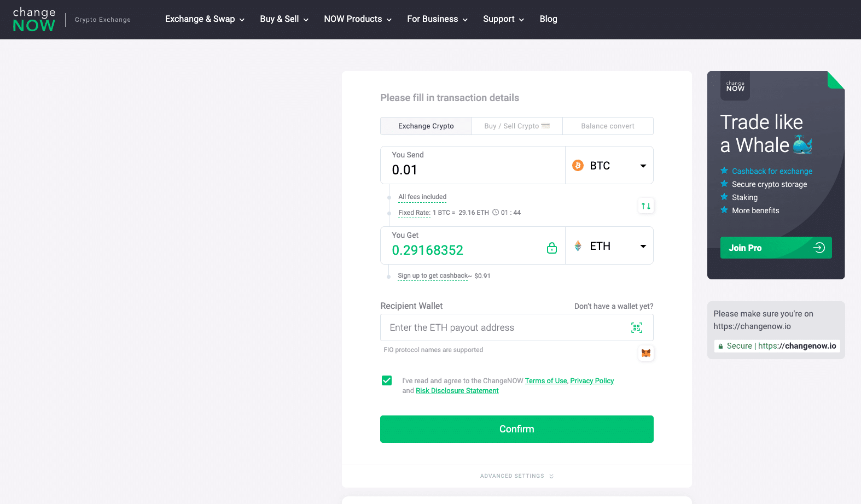Click the You Get amount field
Screen dimensions: 861x504
(473, 246)
